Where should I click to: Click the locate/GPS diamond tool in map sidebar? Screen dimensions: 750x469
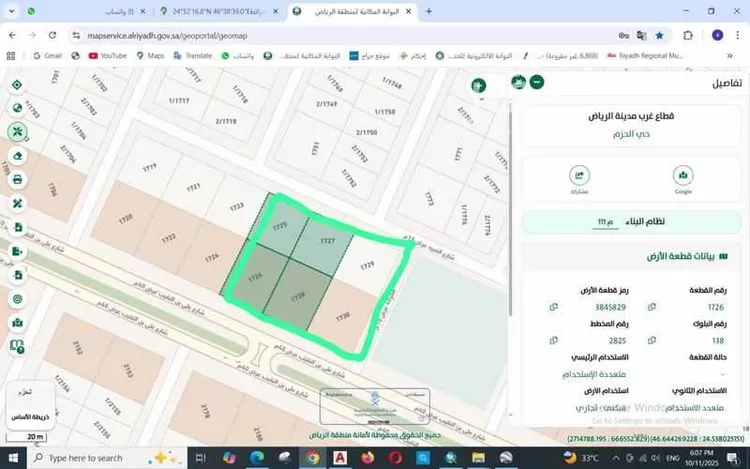(x=17, y=85)
